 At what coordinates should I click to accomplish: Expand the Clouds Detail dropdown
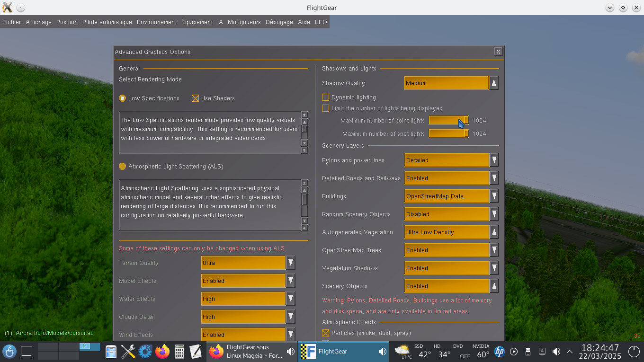(291, 317)
